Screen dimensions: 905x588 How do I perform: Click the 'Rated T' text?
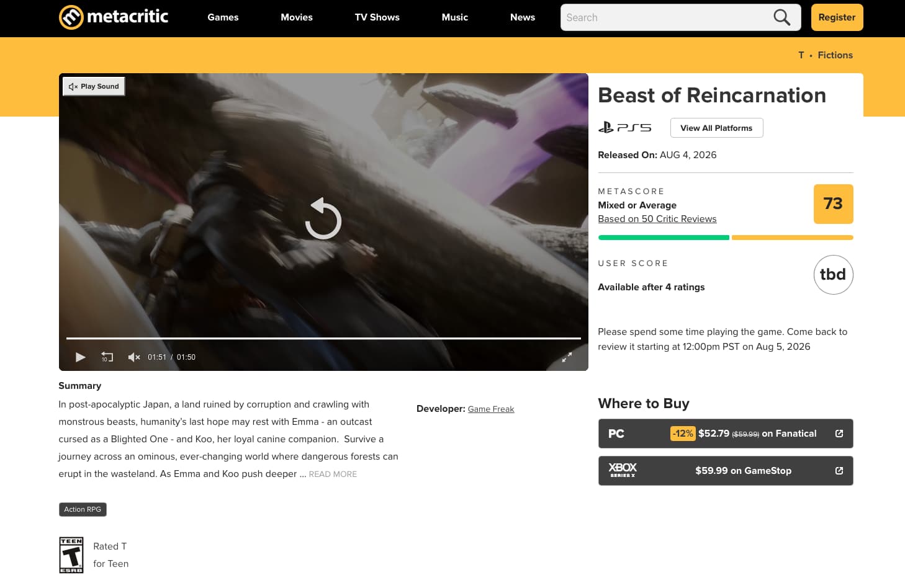(110, 546)
